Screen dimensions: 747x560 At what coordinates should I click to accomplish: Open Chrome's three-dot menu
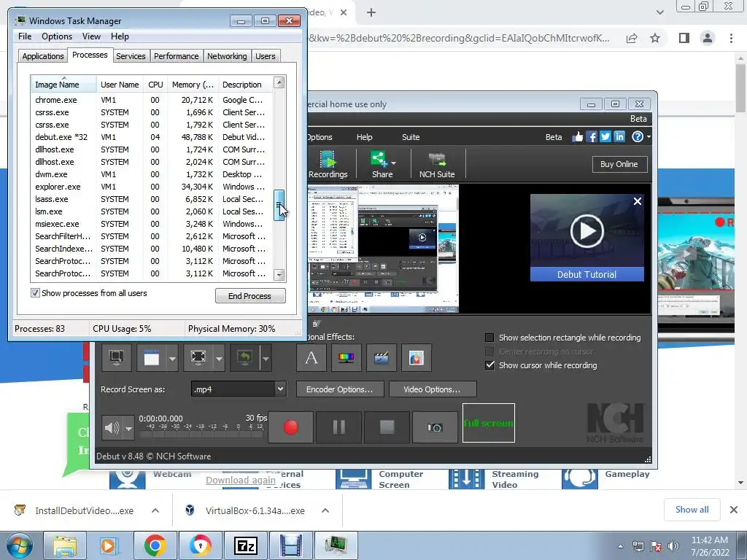point(731,38)
